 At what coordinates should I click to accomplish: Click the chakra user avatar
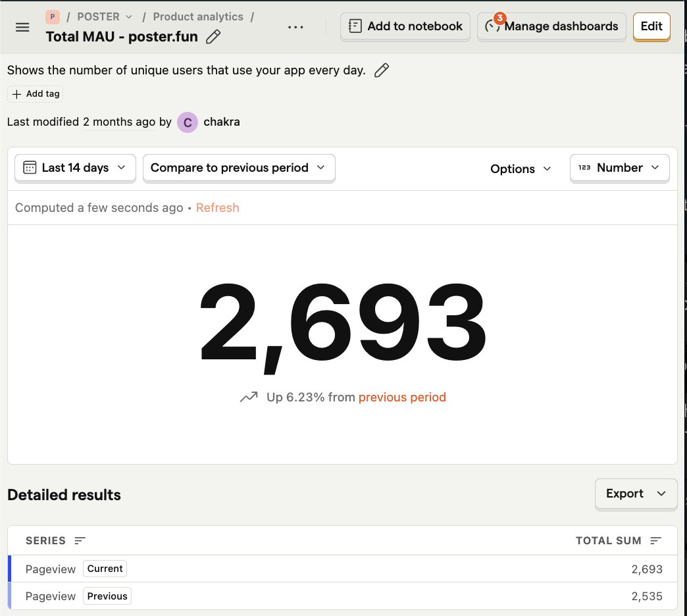pos(188,122)
